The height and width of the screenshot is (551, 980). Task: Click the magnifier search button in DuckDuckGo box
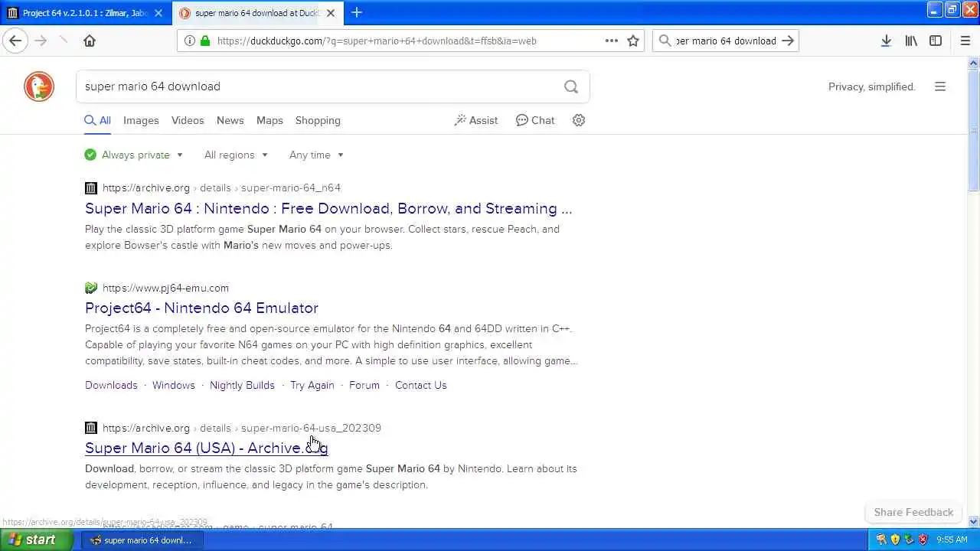click(x=571, y=86)
